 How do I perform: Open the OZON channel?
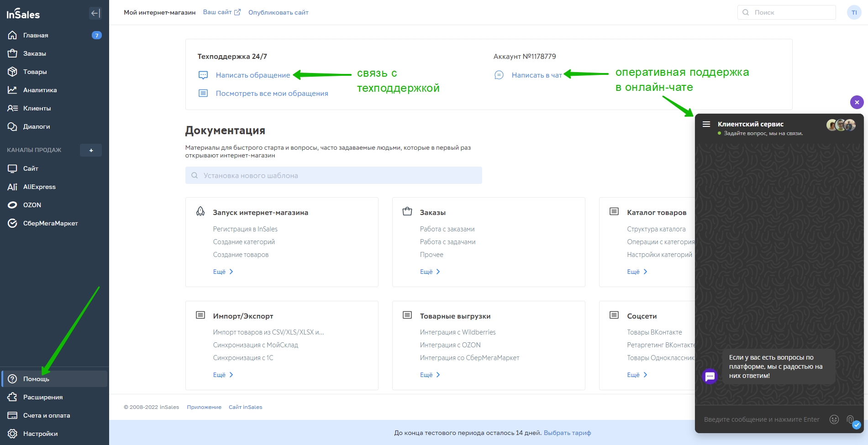pos(54,205)
